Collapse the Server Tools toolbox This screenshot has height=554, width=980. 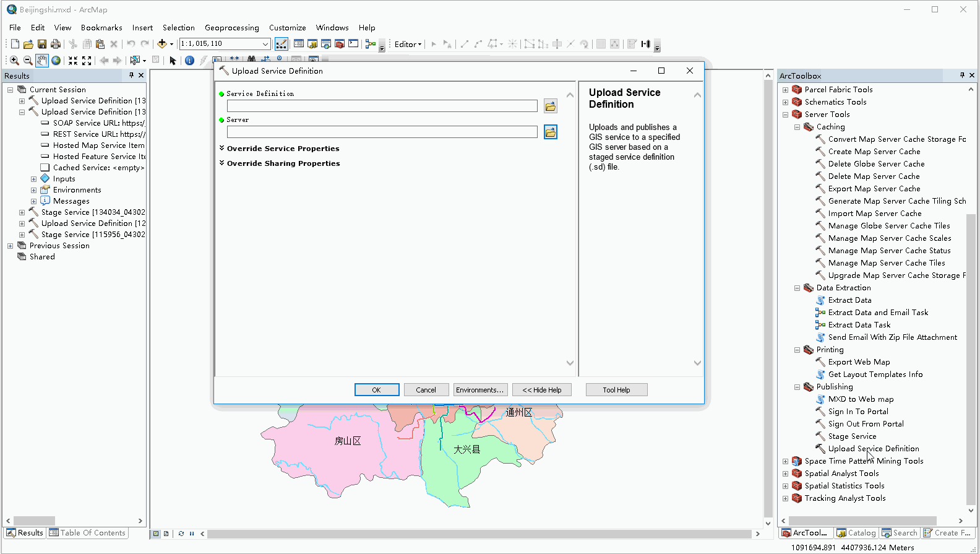click(786, 115)
